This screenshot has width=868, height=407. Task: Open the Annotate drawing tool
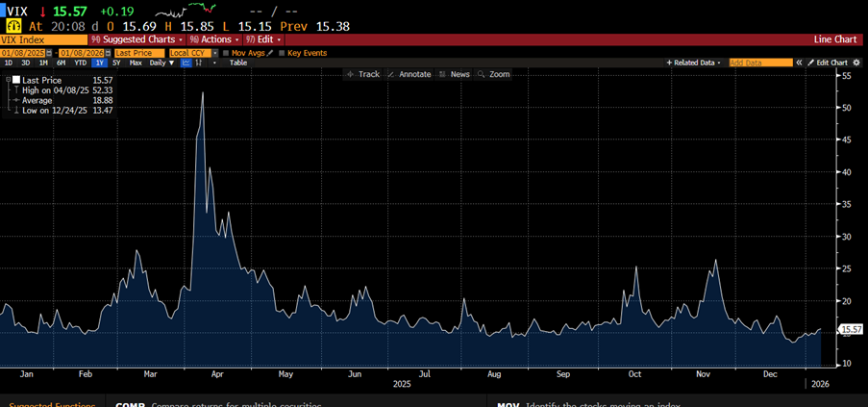409,74
